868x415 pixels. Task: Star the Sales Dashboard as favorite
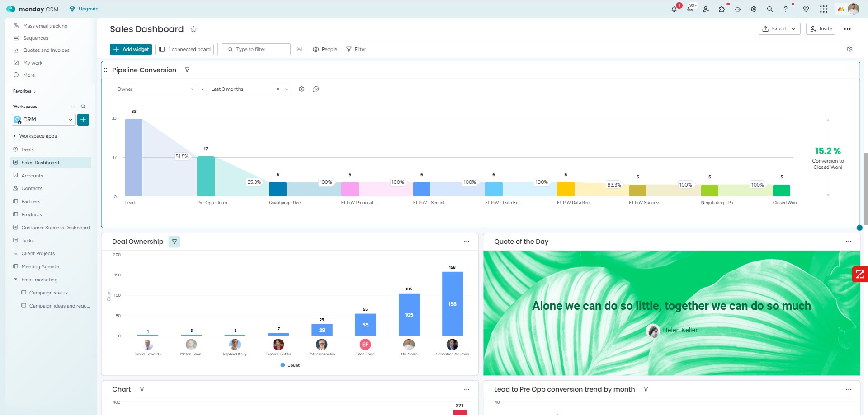coord(193,29)
